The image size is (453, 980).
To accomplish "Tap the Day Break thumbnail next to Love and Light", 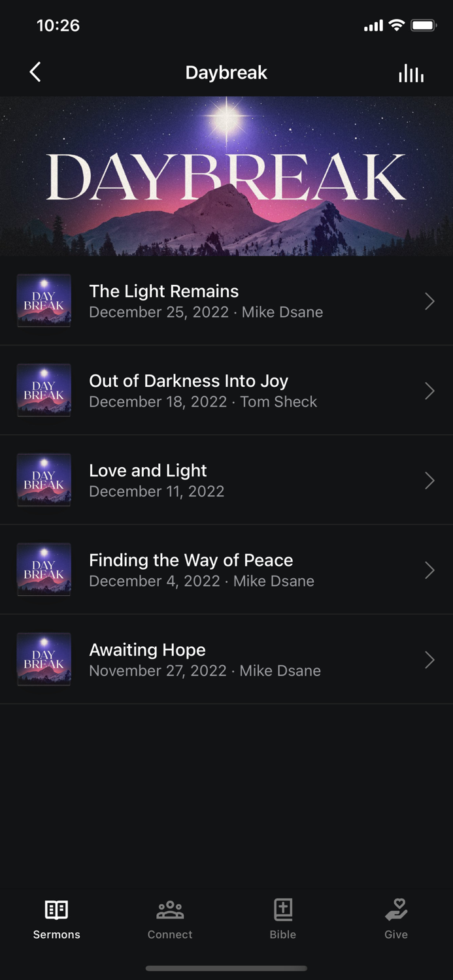I will 43,480.
